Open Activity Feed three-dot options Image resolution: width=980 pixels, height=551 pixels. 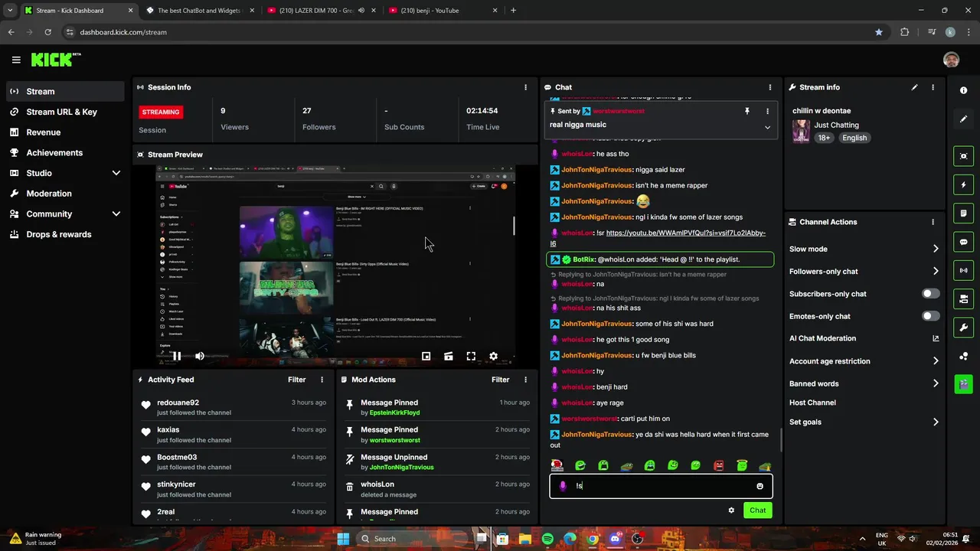click(322, 380)
